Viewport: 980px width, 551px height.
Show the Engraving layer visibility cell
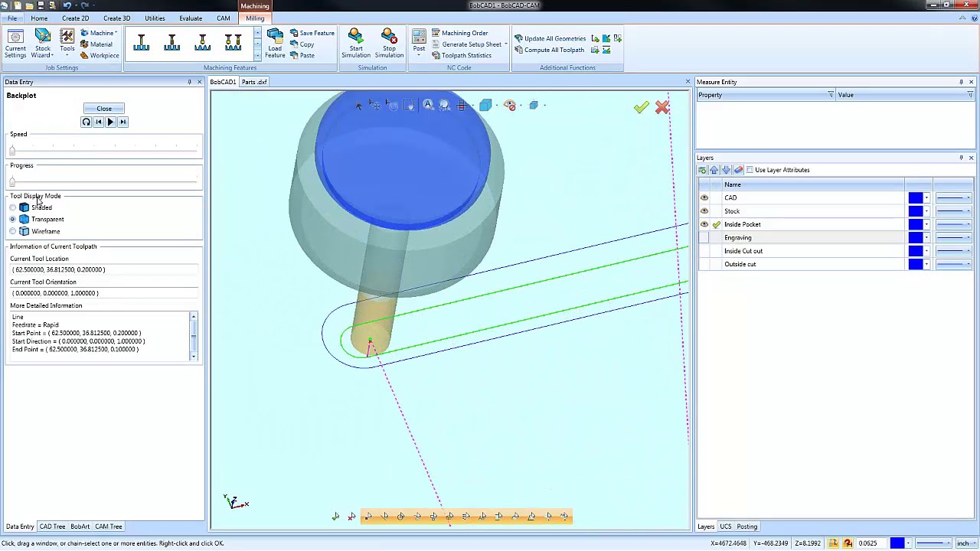[x=704, y=238]
